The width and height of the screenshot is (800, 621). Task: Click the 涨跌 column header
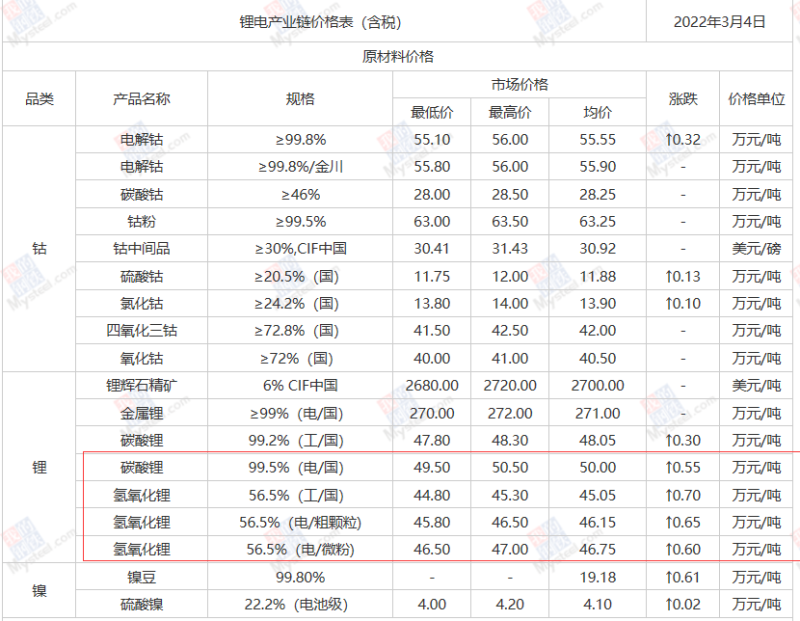coord(683,98)
